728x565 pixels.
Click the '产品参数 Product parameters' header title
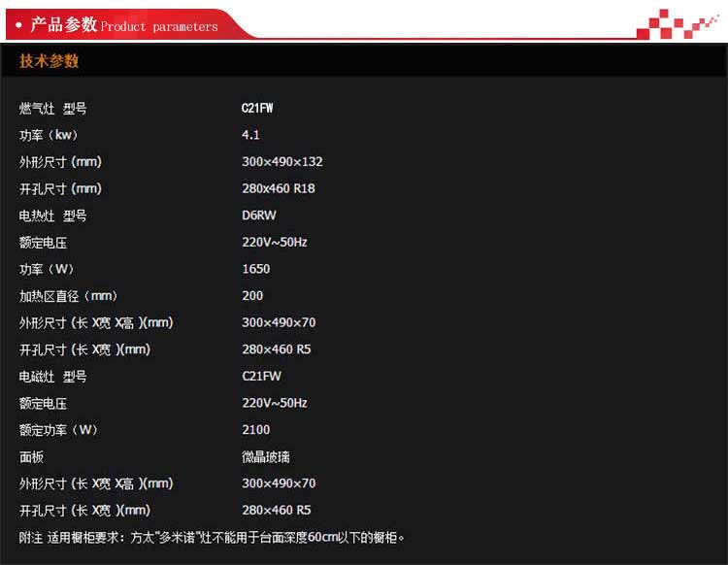point(124,24)
